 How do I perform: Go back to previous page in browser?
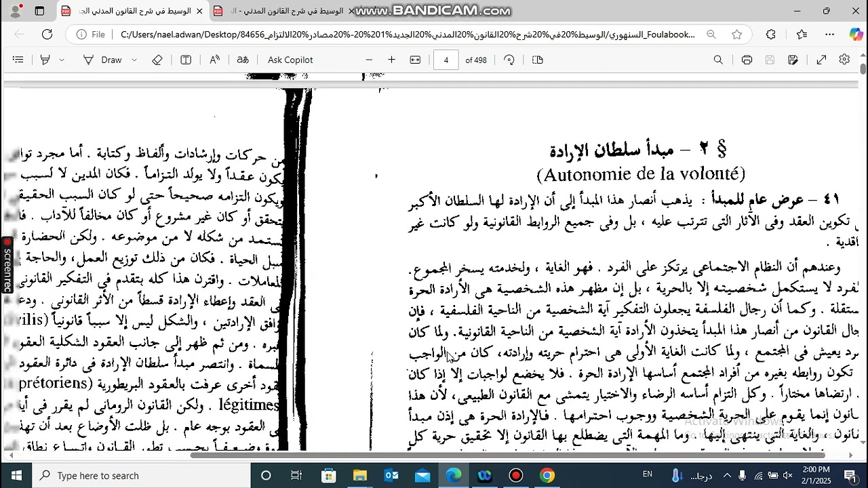[x=19, y=34]
